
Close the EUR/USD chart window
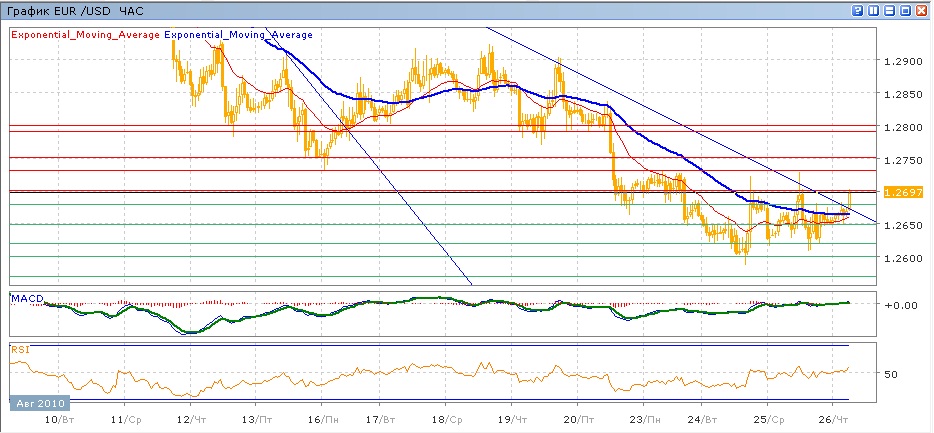tap(922, 10)
